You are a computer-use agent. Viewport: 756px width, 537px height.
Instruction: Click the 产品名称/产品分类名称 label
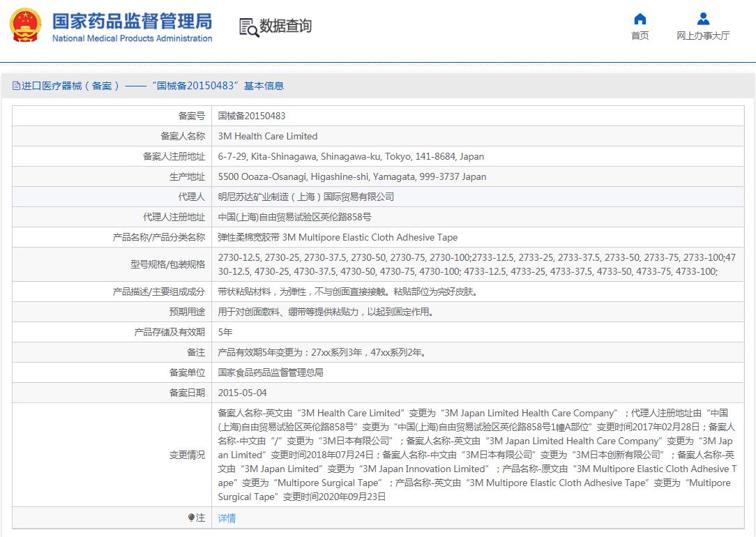159,237
